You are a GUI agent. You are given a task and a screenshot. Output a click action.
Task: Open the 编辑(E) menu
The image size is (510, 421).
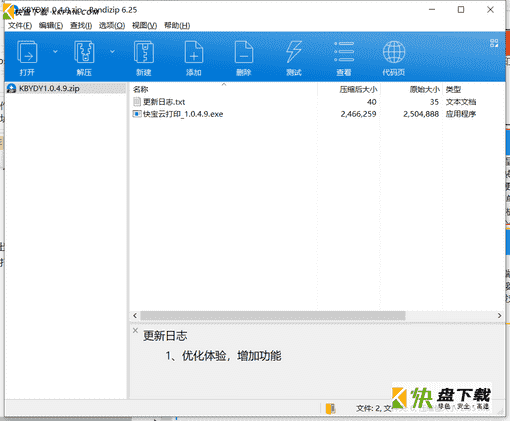[51, 26]
